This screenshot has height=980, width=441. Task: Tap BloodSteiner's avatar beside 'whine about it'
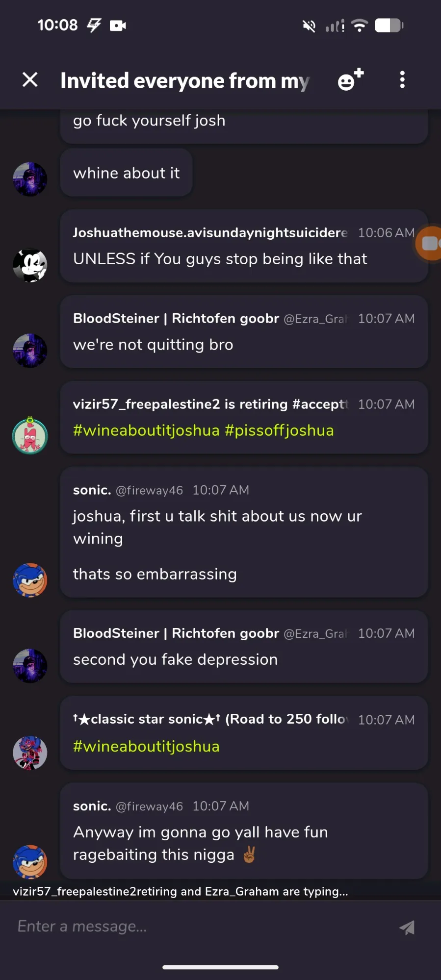(x=30, y=179)
